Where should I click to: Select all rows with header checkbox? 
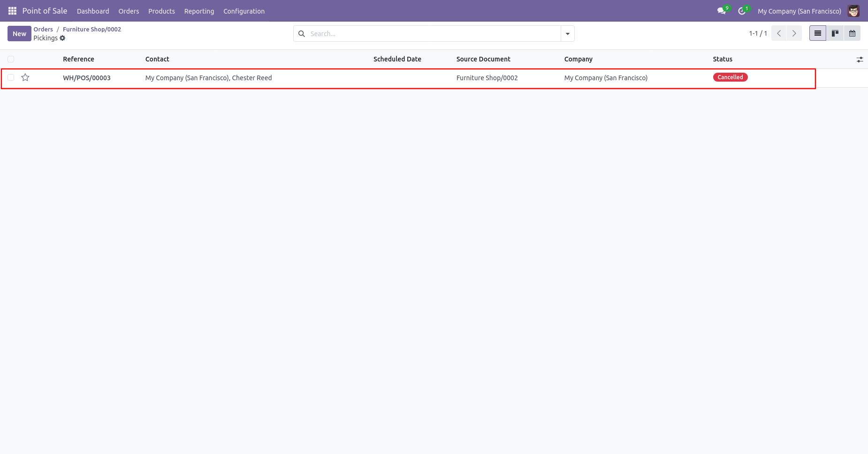coord(11,59)
